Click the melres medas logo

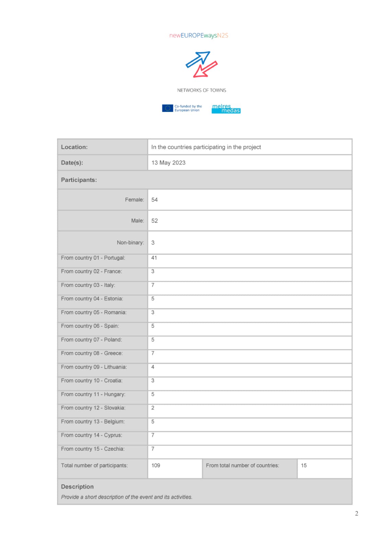[x=226, y=109]
